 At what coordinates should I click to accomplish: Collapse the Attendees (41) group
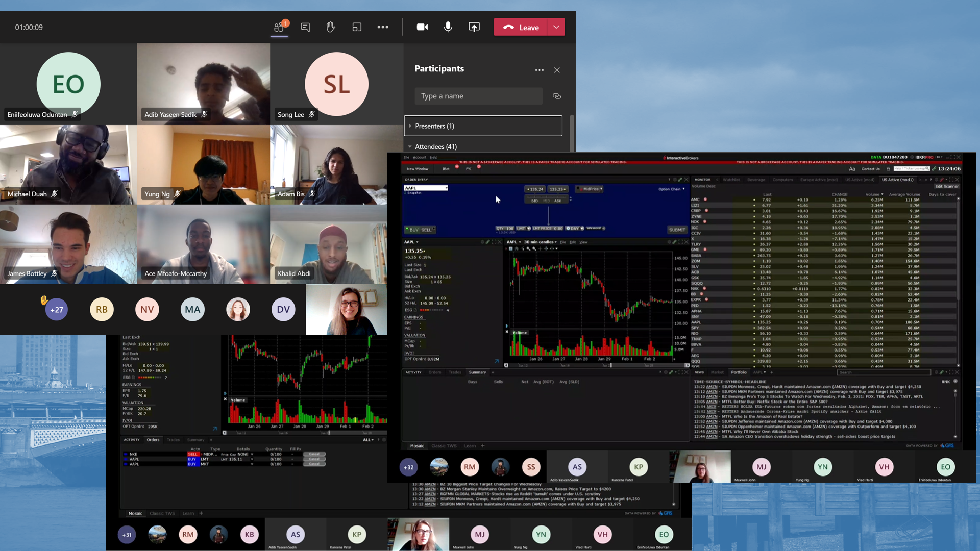click(x=410, y=146)
